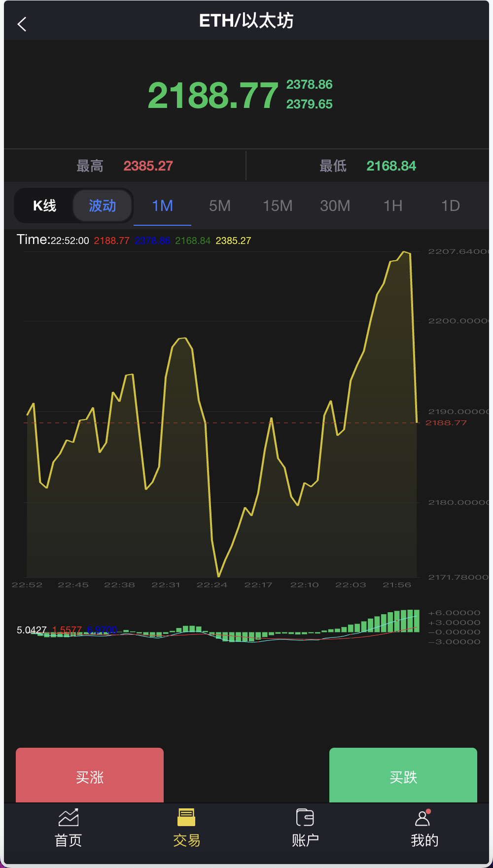Select the 1M timeframe tab
Screen dimensions: 493x868
[162, 206]
